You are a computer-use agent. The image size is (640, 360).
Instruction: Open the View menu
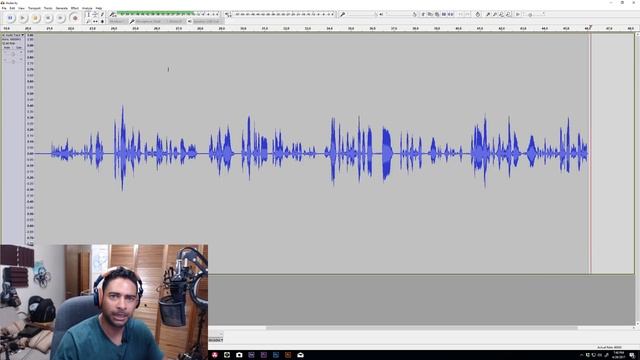[21, 8]
